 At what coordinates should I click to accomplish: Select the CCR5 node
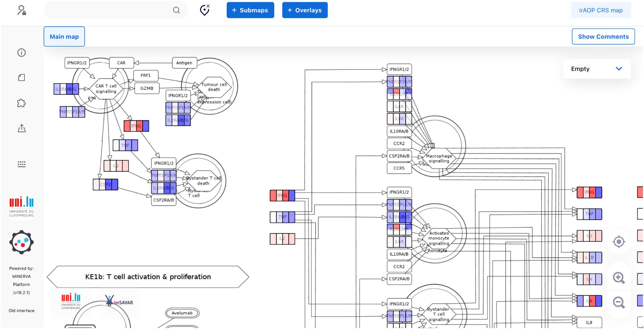[x=399, y=168]
